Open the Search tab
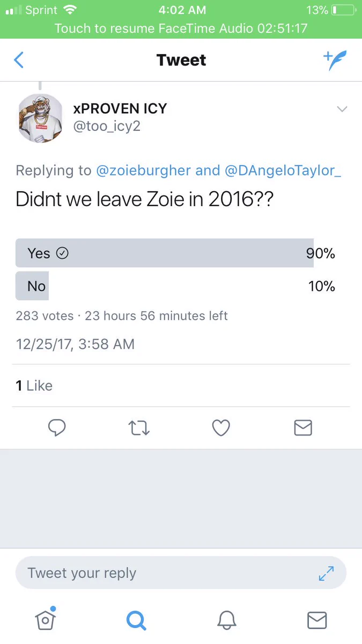 pos(136,620)
